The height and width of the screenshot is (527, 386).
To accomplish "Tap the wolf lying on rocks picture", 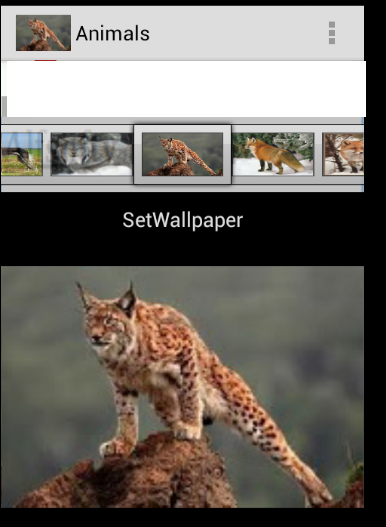I will [x=91, y=154].
